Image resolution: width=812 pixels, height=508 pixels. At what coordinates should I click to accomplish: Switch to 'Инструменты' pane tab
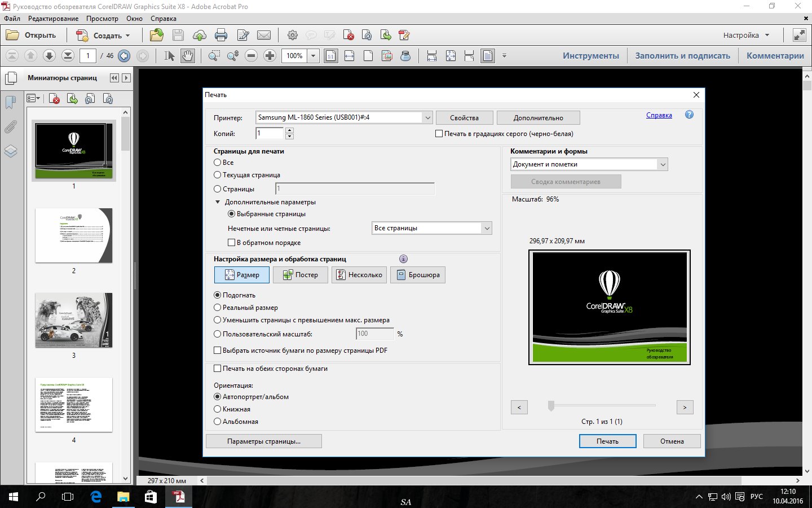tap(590, 55)
